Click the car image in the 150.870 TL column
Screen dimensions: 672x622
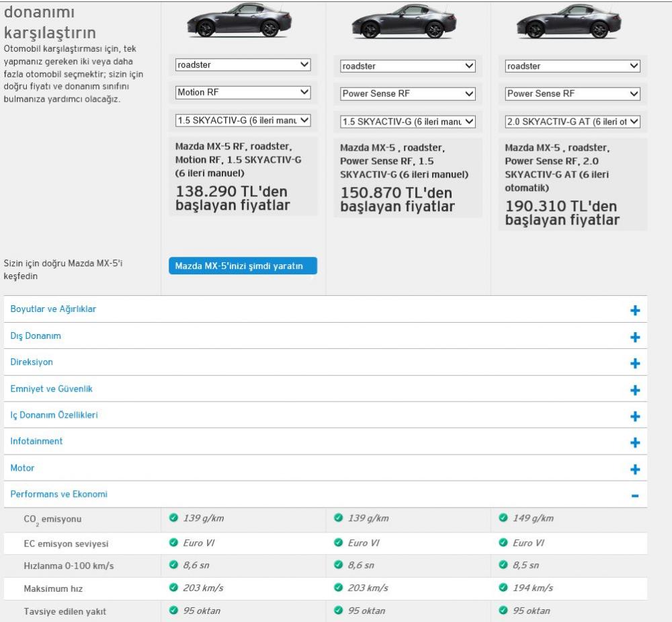pyautogui.click(x=404, y=22)
